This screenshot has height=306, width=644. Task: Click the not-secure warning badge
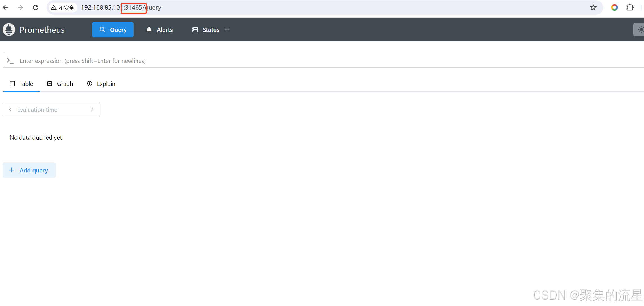coord(62,8)
